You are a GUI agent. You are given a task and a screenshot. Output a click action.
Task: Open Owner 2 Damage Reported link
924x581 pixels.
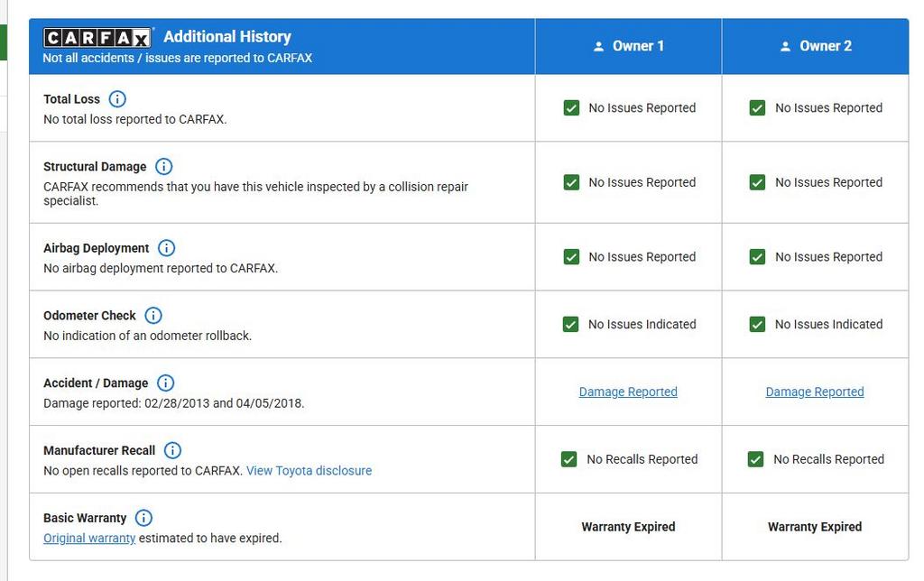coord(815,392)
